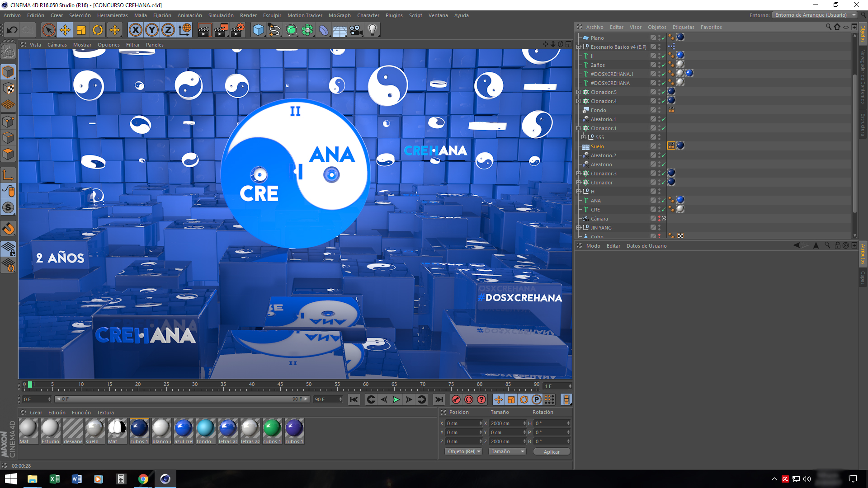Toggle the enable checkmark for Clonador.5
Viewport: 868px width, 488px height.
(664, 92)
